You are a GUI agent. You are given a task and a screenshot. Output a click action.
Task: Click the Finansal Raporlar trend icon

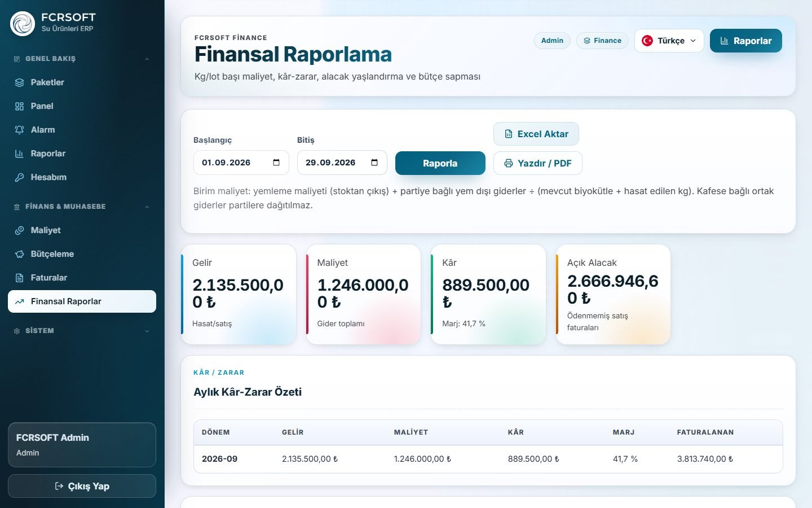click(19, 301)
